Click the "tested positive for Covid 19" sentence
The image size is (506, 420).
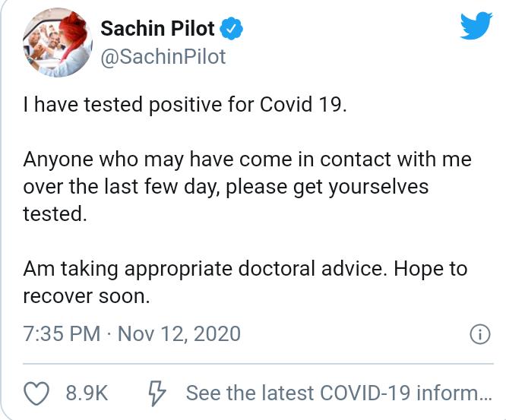pyautogui.click(x=185, y=104)
